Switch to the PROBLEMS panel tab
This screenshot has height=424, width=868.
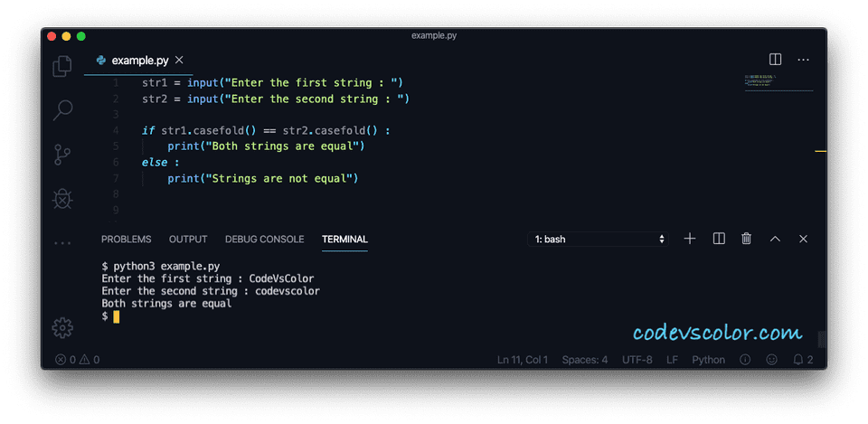tap(126, 240)
